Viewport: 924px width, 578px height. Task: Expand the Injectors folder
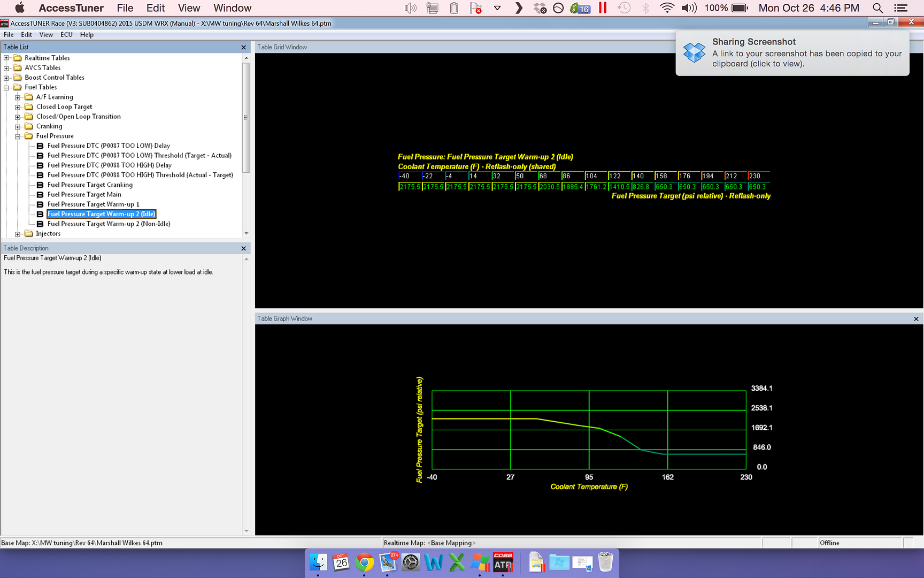click(x=18, y=234)
